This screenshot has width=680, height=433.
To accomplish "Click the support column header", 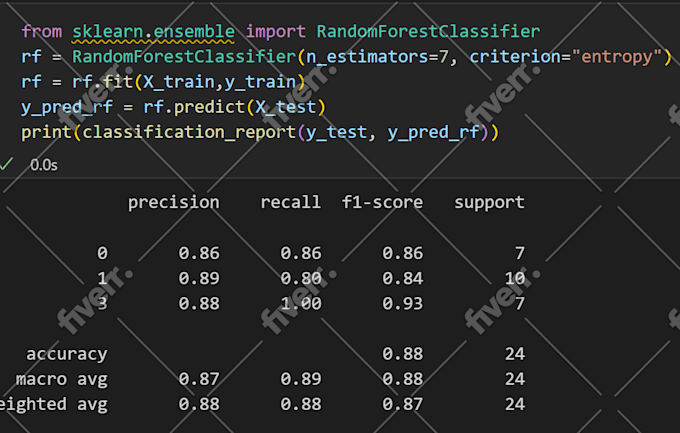I will [489, 202].
